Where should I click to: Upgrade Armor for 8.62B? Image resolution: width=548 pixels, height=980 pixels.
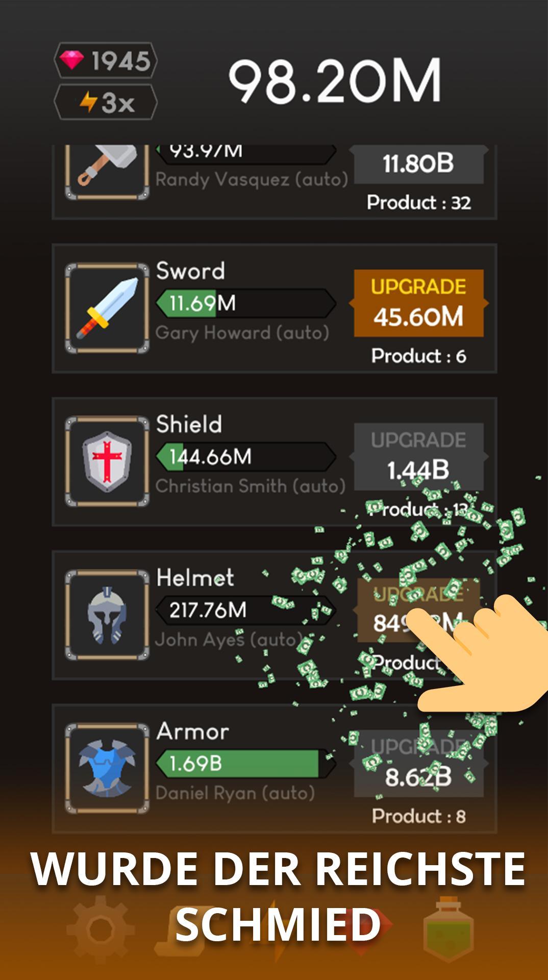tap(419, 764)
